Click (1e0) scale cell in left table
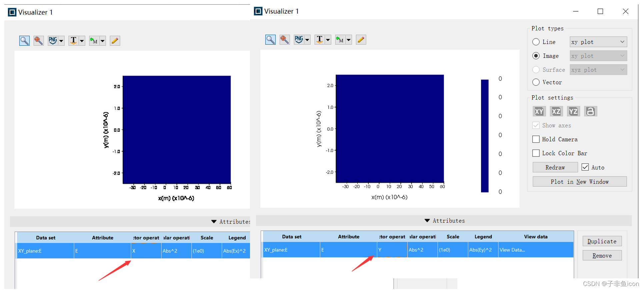This screenshot has width=644, height=290. 207,251
